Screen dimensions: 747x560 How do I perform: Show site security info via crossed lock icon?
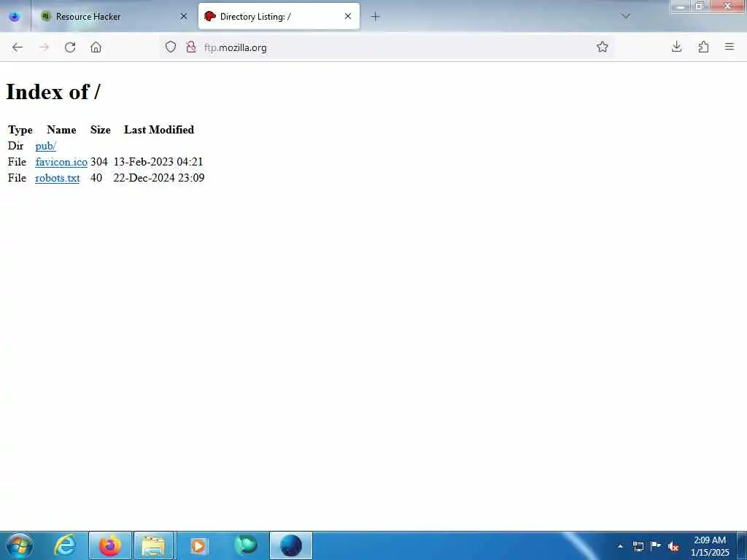point(191,47)
